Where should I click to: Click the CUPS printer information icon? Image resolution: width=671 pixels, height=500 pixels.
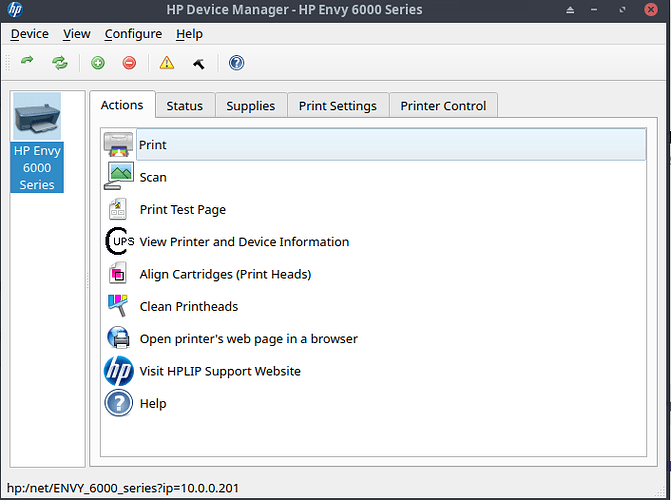(119, 241)
